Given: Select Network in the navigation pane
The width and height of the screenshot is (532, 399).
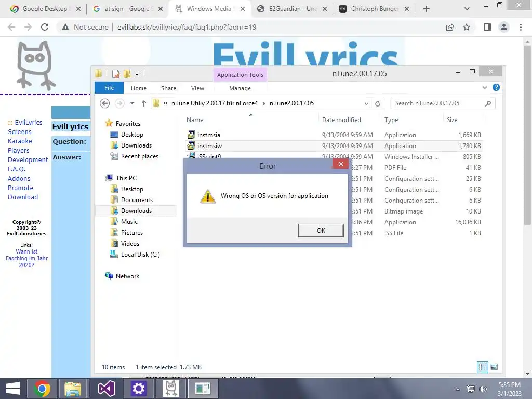Looking at the screenshot, I should click(127, 276).
